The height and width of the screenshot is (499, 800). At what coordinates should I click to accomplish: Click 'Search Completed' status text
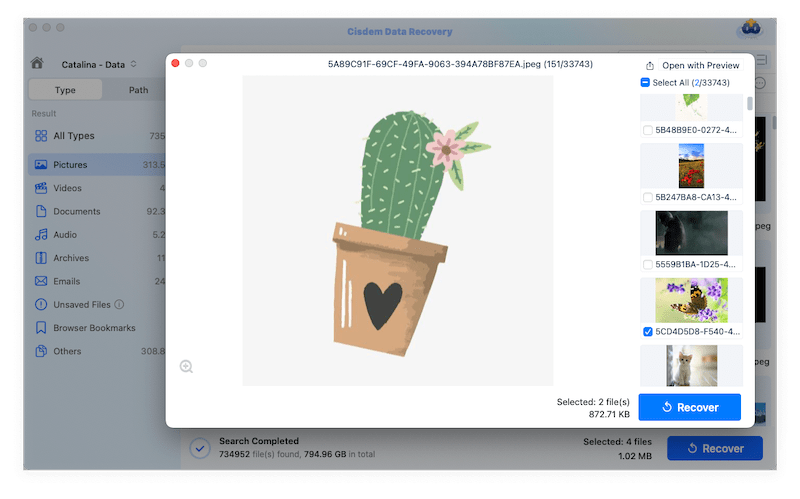pyautogui.click(x=259, y=441)
